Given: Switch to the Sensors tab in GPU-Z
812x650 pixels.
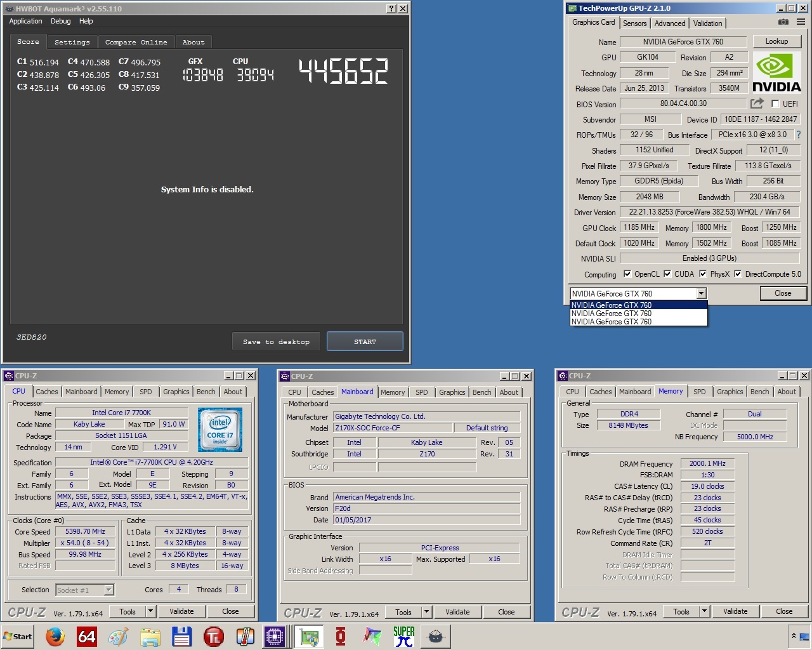Looking at the screenshot, I should 635,23.
